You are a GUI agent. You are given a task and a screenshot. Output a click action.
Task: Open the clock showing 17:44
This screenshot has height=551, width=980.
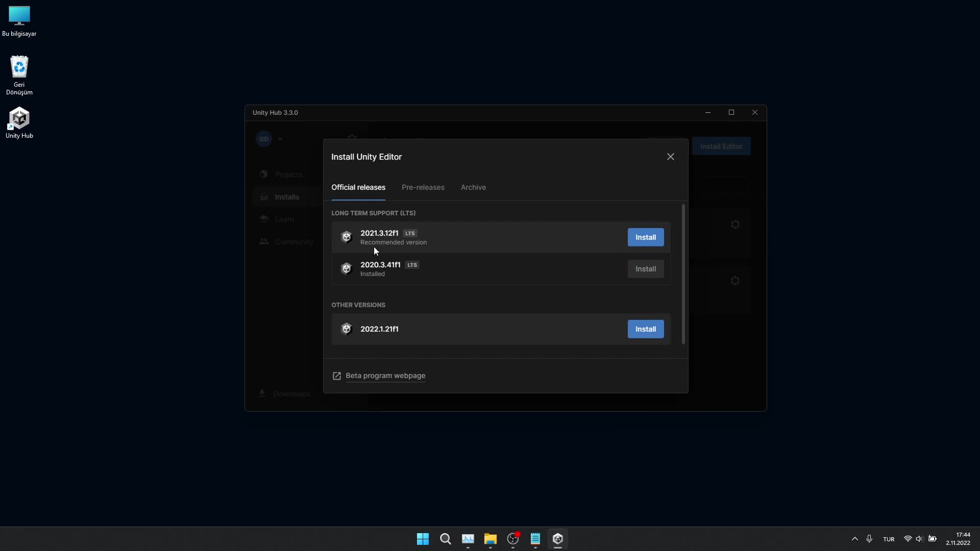pyautogui.click(x=958, y=539)
